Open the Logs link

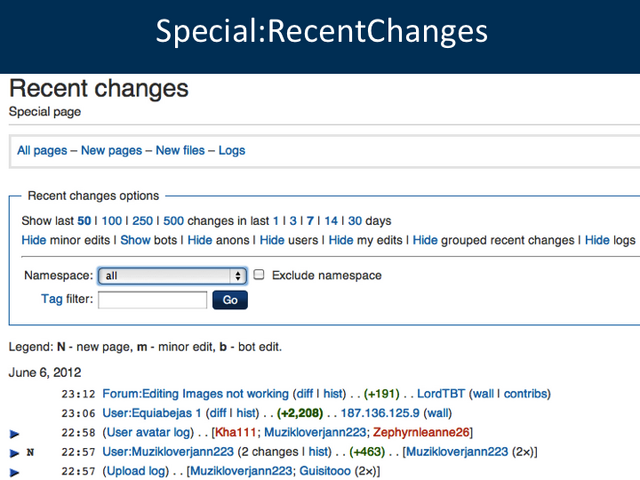(232, 151)
